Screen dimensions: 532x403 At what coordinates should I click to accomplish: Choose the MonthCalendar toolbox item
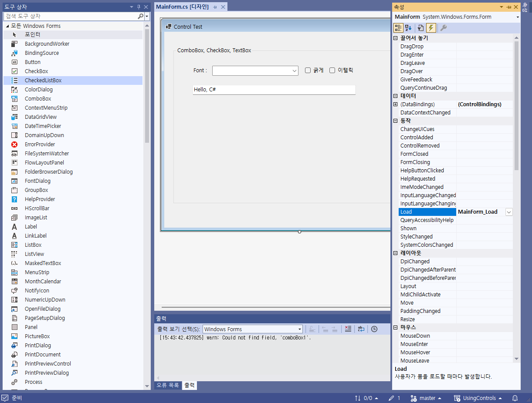click(x=73, y=281)
